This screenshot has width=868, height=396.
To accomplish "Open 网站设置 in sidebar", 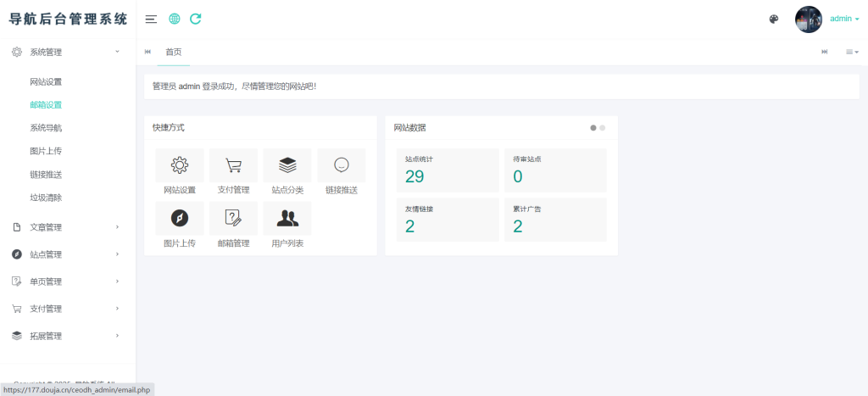I will (46, 82).
